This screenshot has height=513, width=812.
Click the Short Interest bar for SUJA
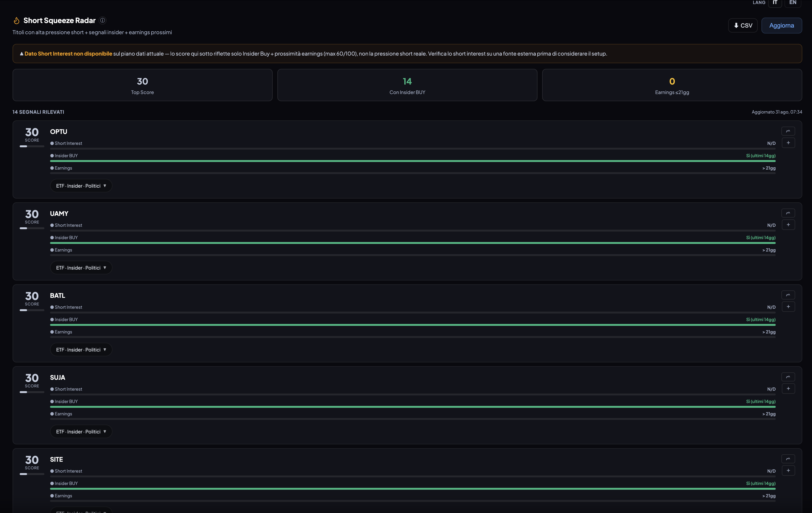[413, 394]
